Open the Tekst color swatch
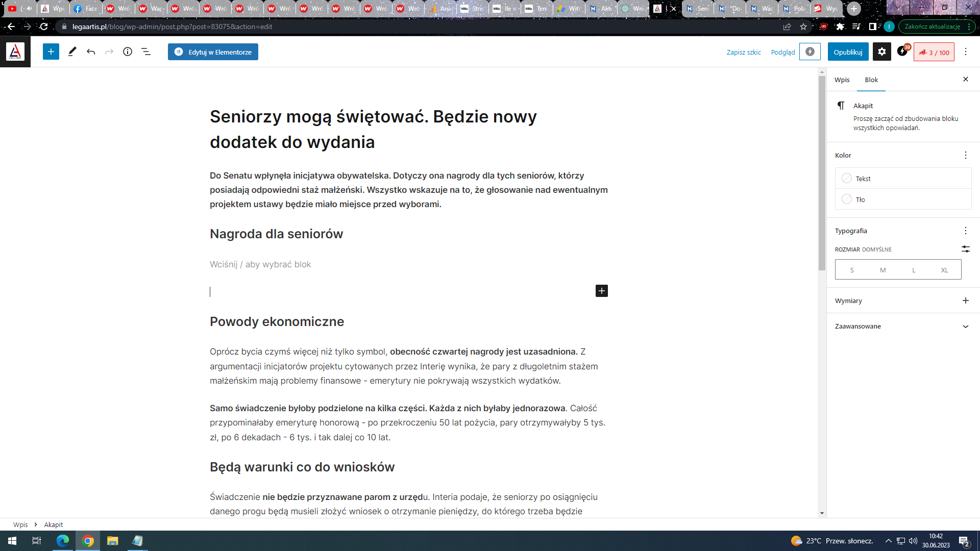The height and width of the screenshot is (551, 980). click(x=847, y=179)
